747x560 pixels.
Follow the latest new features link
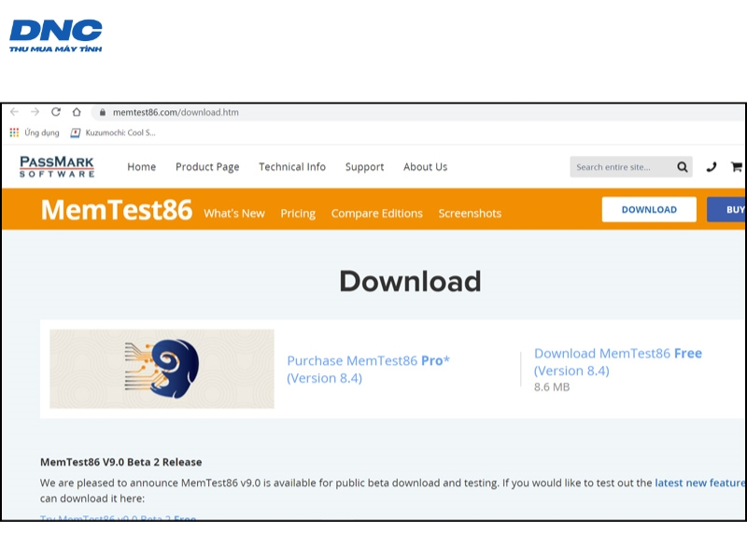[699, 483]
